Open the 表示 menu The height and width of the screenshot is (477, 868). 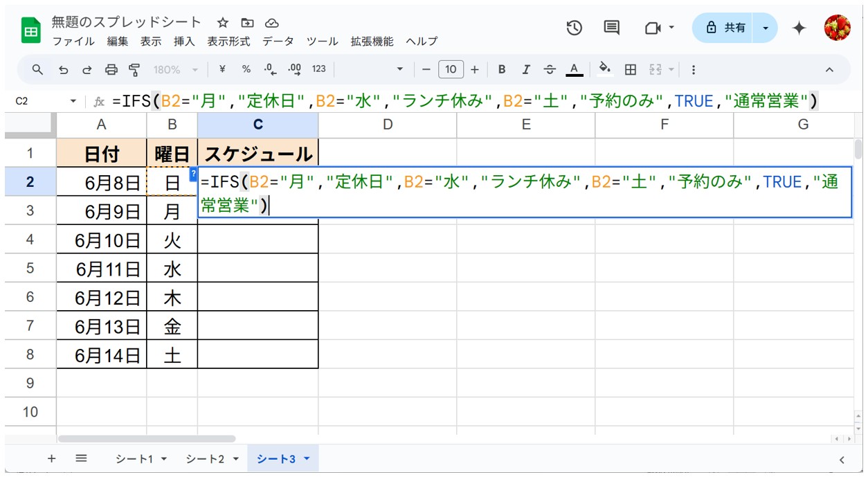151,42
